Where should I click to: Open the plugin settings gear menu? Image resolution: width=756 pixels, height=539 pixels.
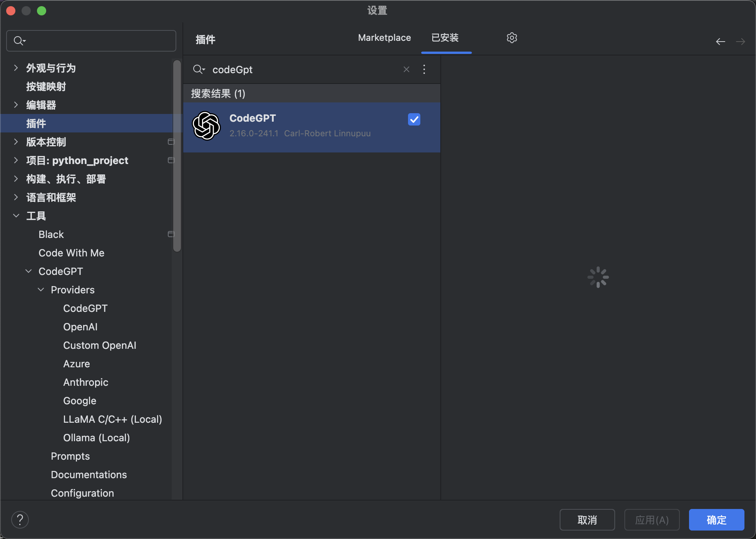pyautogui.click(x=511, y=37)
